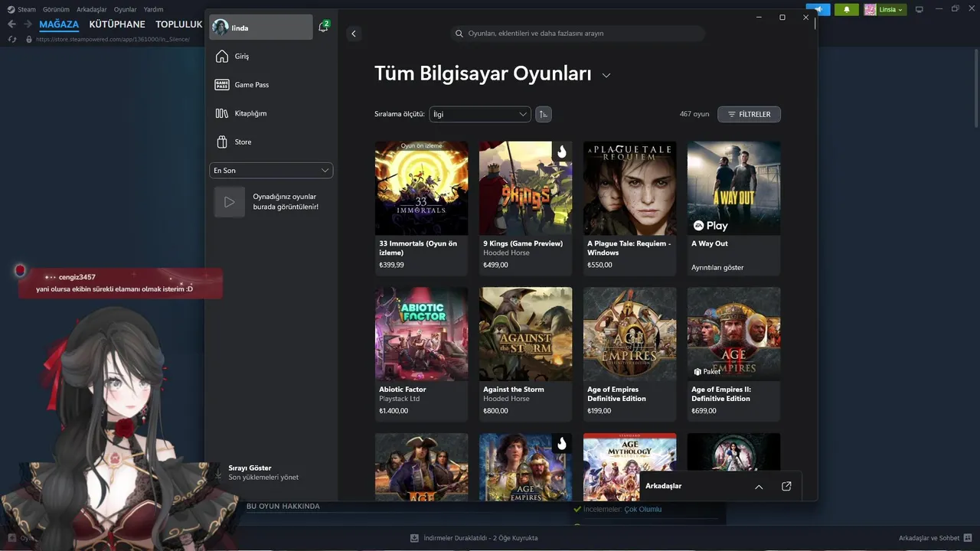
Task: Reload the Steam store page
Action: point(12,39)
